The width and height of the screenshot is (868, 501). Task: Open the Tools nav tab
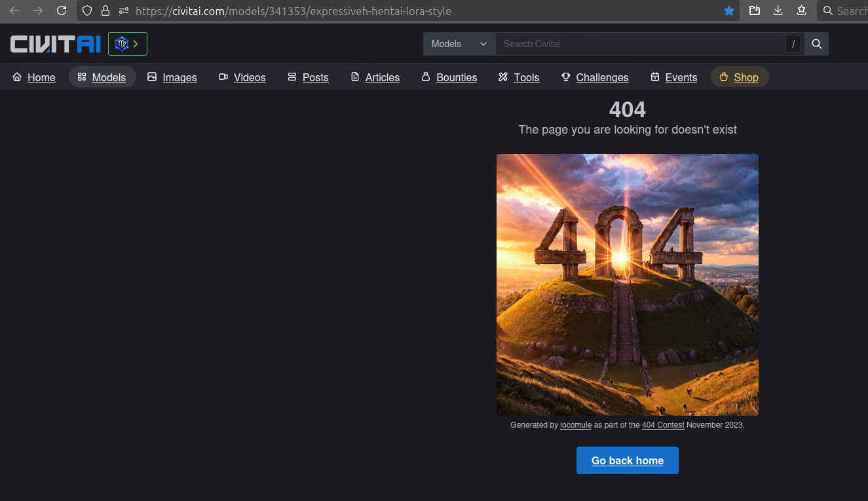tap(519, 77)
